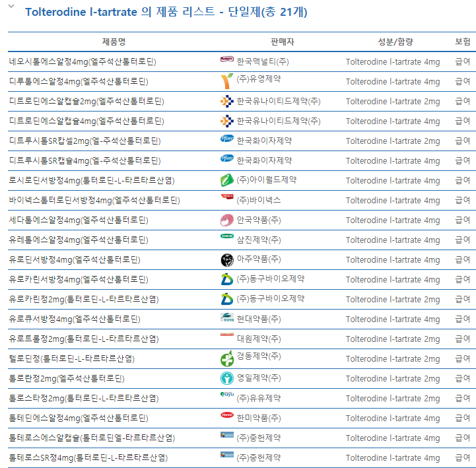Click the Tolterodine l-tartrate 제품 리스트 heading
Image resolution: width=476 pixels, height=468 pixels.
point(166,12)
